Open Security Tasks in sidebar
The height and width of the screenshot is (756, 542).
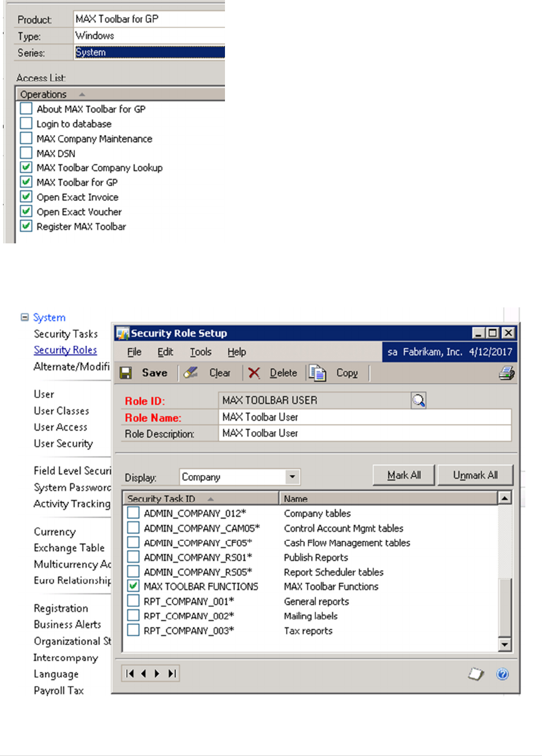point(66,334)
